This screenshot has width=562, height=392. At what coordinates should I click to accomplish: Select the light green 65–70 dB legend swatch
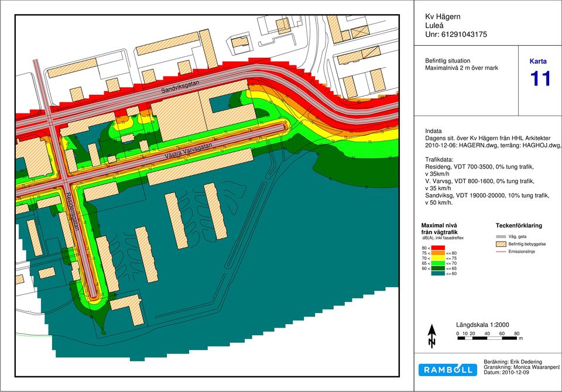point(438,263)
